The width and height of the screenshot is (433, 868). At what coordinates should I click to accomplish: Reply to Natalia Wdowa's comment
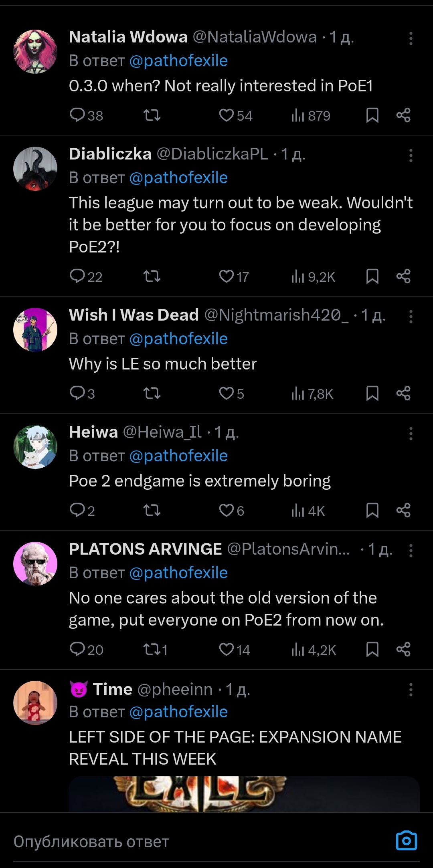pyautogui.click(x=77, y=115)
